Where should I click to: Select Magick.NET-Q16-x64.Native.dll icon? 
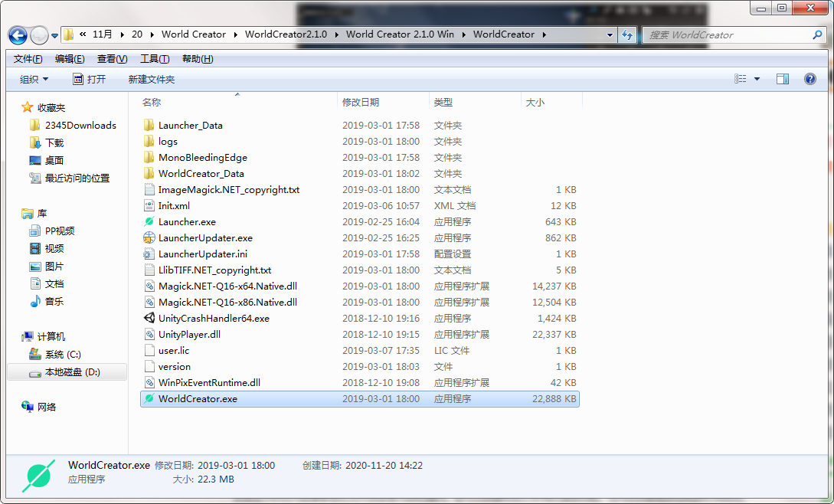tap(149, 286)
